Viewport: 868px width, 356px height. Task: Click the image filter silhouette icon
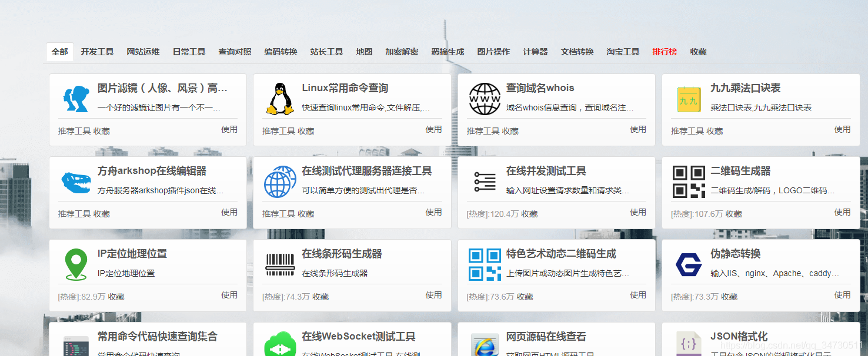click(76, 99)
